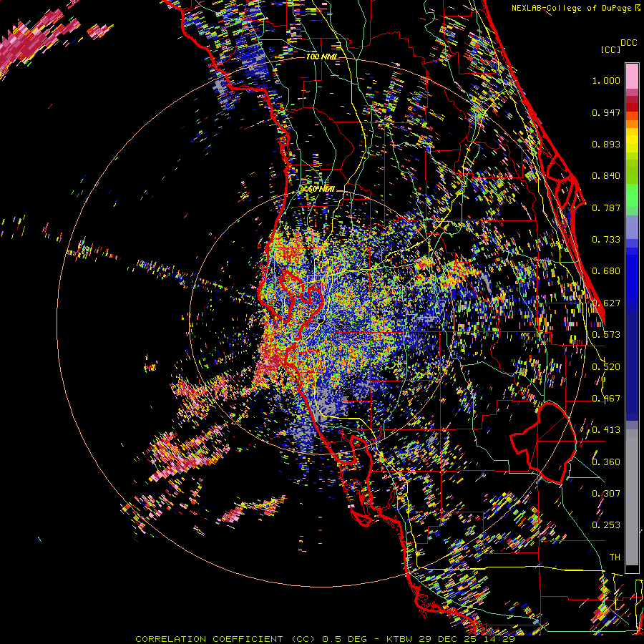Click the 0.360 legend value
Image resolution: width=644 pixels, height=644 pixels.
[x=606, y=462]
